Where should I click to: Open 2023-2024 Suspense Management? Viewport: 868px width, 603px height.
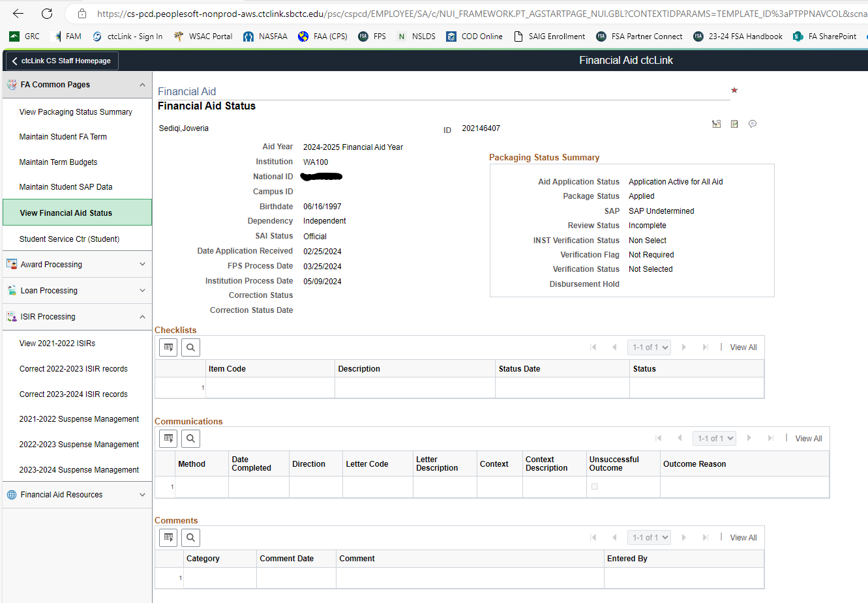tap(79, 470)
